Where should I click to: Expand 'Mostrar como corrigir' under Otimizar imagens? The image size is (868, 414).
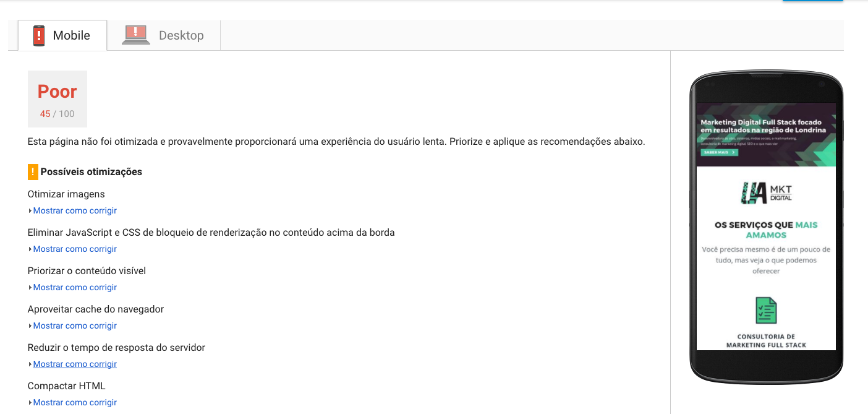click(x=75, y=210)
